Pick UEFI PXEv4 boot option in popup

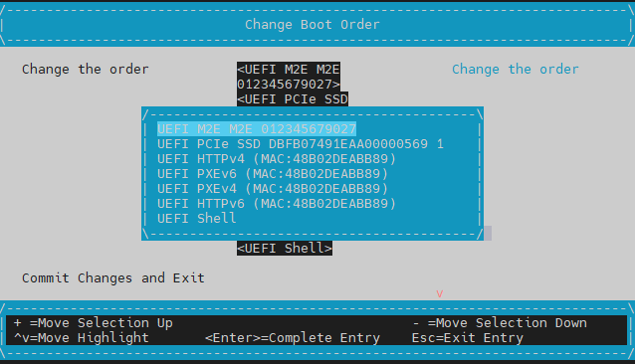tap(273, 189)
